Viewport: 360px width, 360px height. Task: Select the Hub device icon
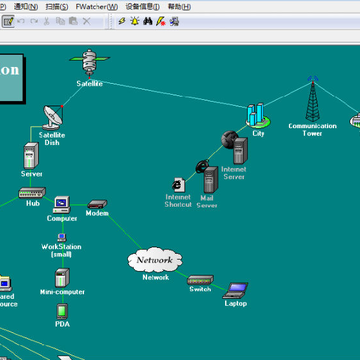[32, 193]
